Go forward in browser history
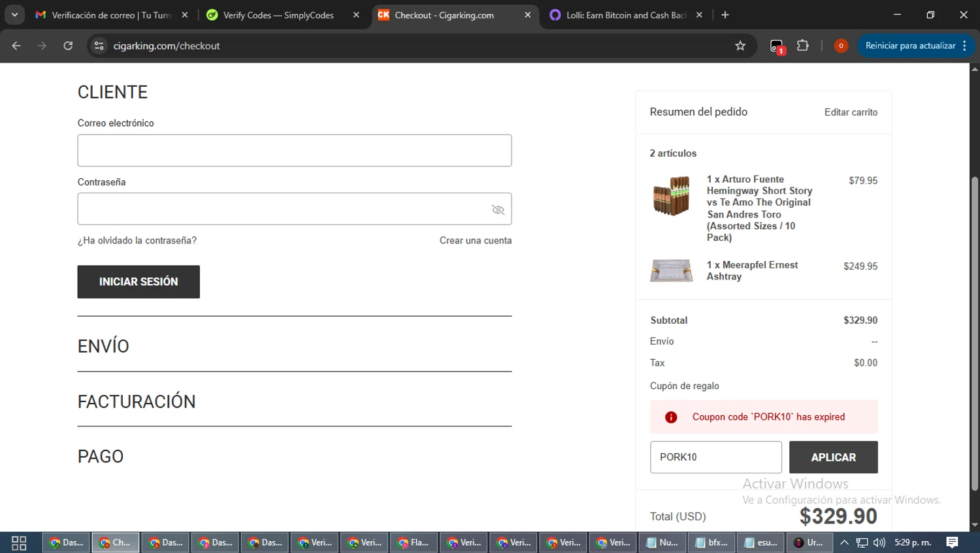980x553 pixels. tap(42, 46)
